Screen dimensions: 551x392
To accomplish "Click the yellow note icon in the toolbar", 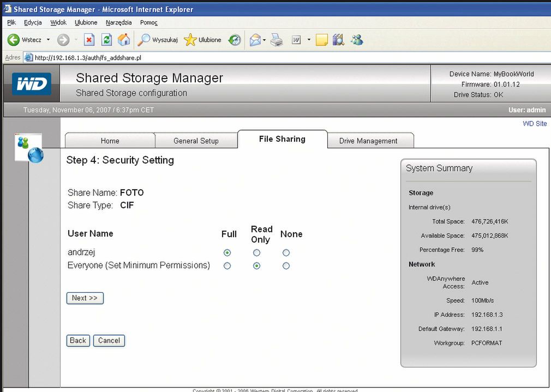I will point(321,40).
